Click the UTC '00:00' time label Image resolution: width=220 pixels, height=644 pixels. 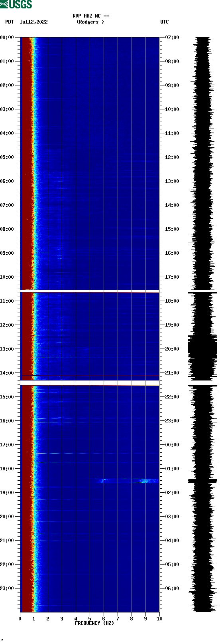tap(172, 445)
